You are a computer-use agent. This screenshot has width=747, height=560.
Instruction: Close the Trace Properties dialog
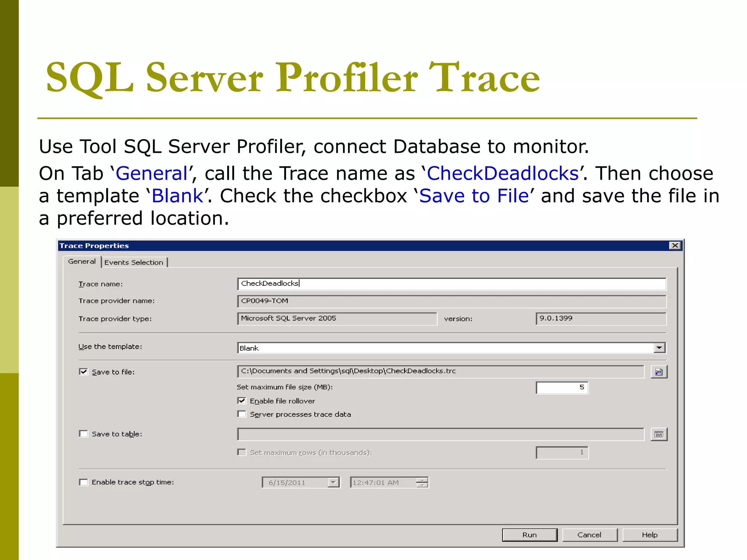675,245
